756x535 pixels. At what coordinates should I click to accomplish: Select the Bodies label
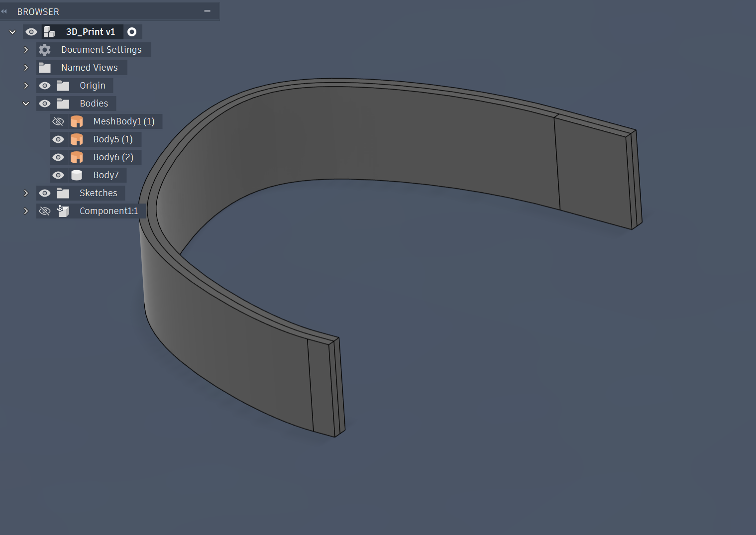pos(94,104)
